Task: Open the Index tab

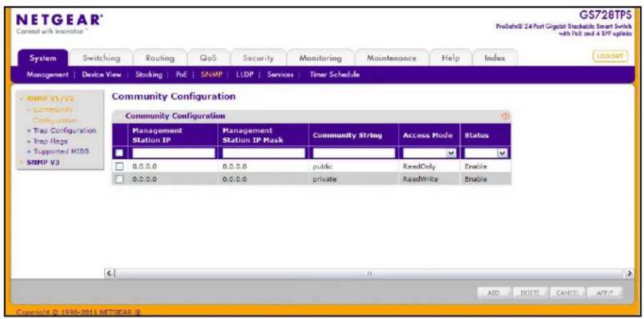Action: tap(495, 59)
